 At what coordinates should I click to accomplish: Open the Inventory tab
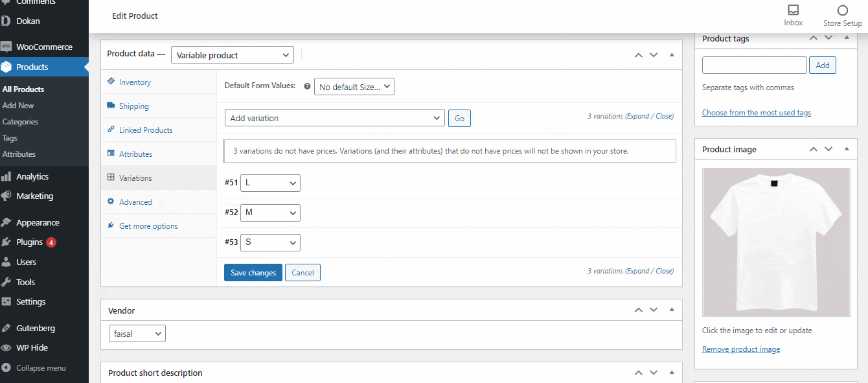(x=159, y=82)
